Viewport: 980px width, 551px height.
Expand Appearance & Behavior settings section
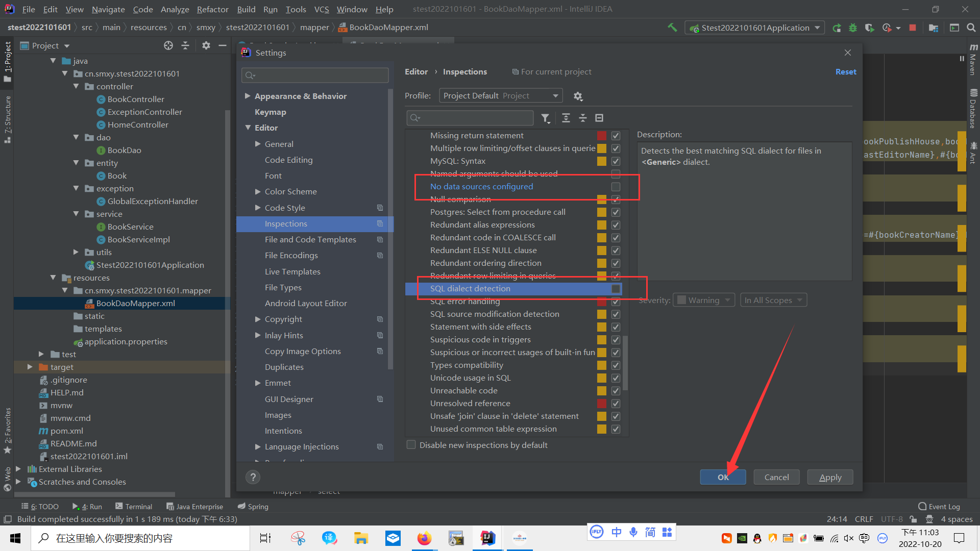248,96
